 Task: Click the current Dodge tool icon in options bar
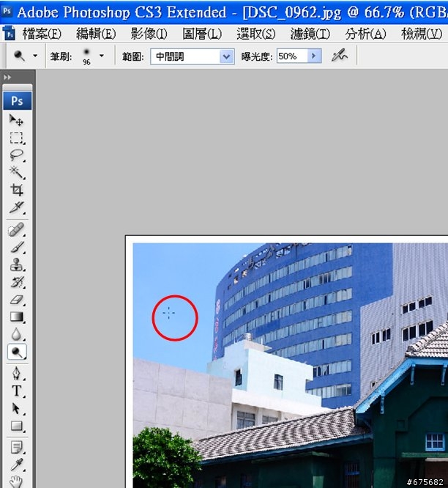[19, 56]
